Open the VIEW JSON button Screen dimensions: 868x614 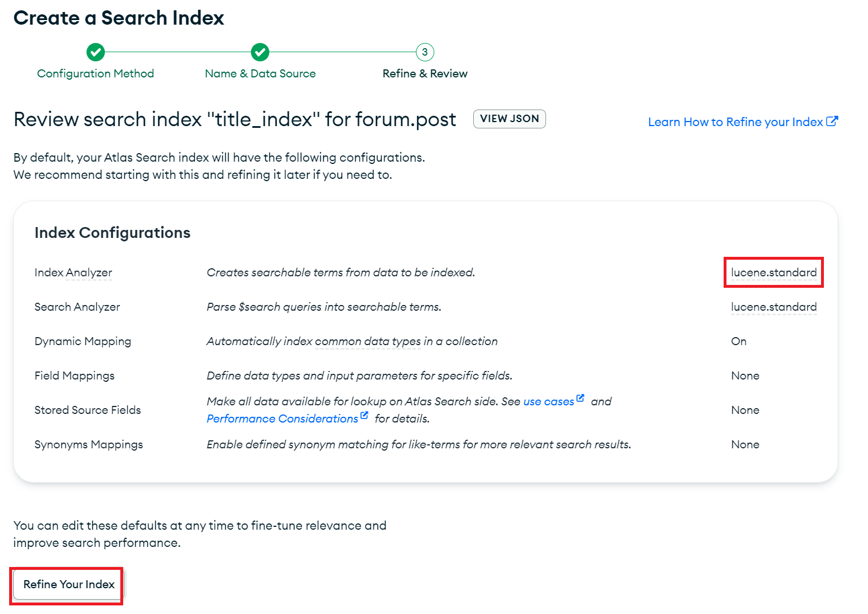pyautogui.click(x=509, y=119)
